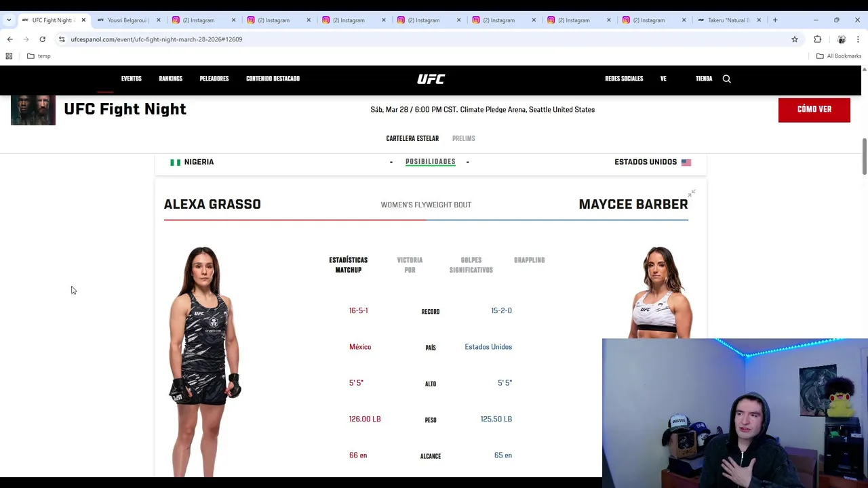Bookmark this page with the star icon
This screenshot has height=488, width=868.
coord(795,39)
